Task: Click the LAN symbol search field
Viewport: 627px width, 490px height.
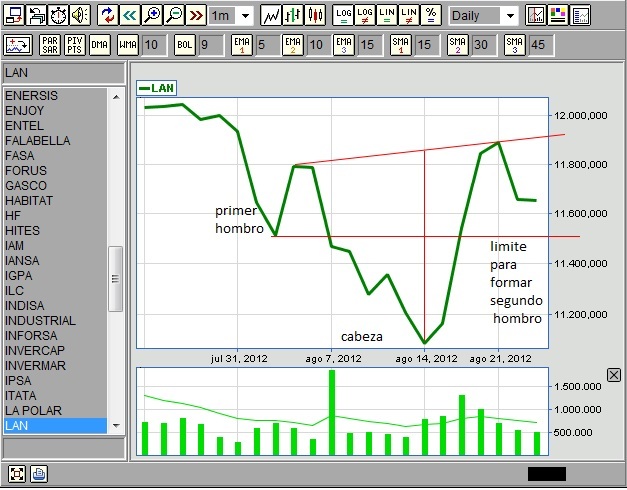Action: [64, 73]
